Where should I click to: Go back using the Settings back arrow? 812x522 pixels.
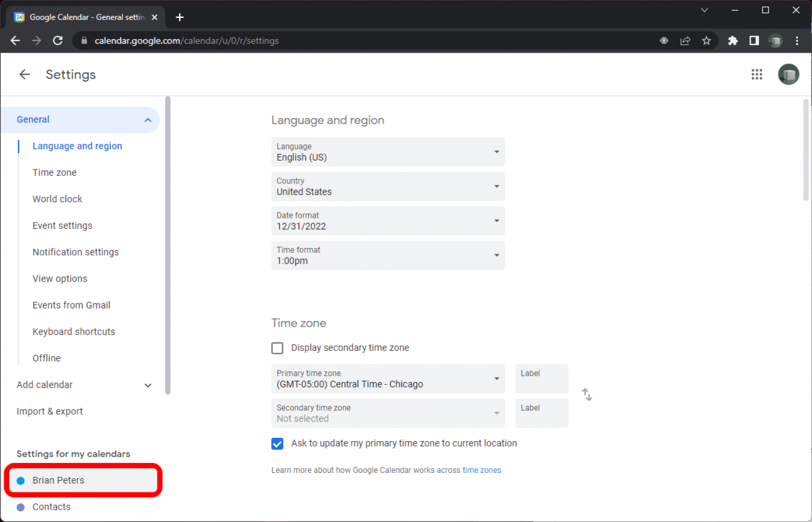[25, 74]
